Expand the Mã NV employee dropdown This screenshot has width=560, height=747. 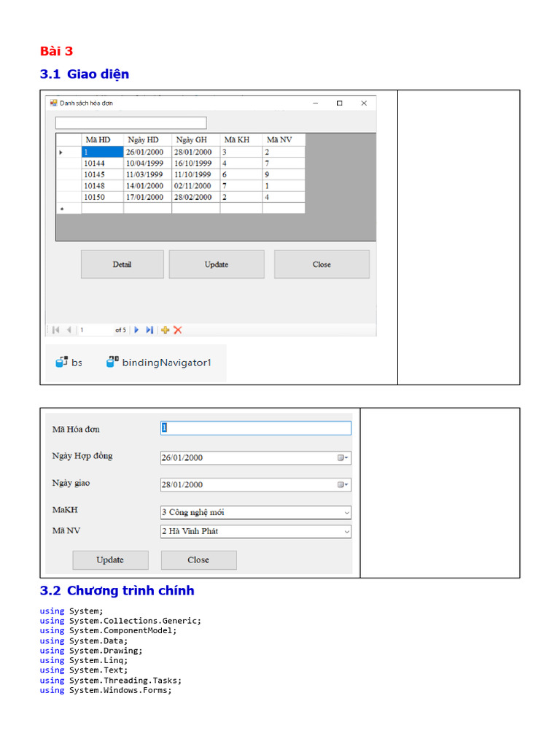pos(346,532)
